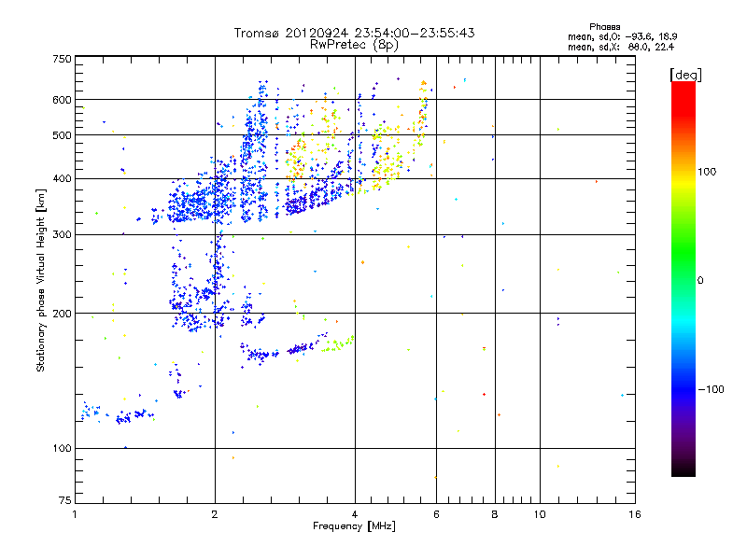
Task: Click the x-axis tick label "1"
Action: 75,514
